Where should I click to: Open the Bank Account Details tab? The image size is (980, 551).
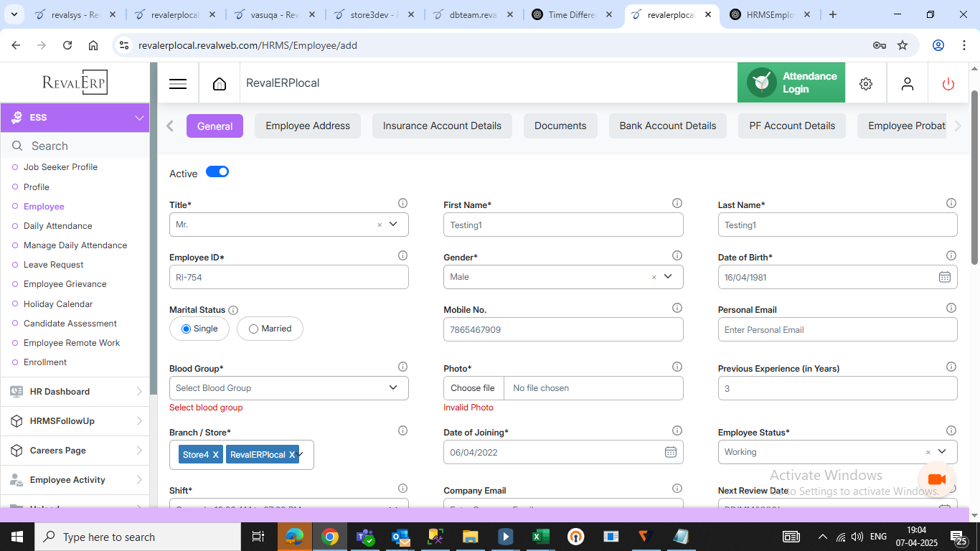pyautogui.click(x=667, y=126)
